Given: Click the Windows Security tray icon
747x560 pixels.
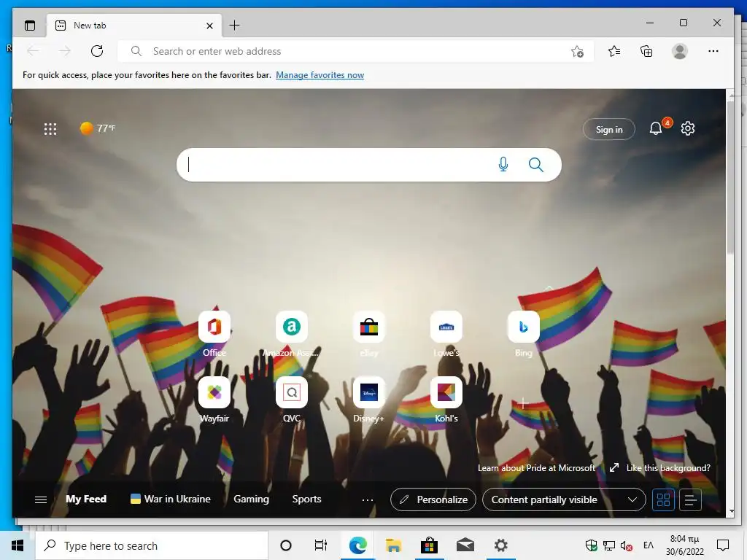Looking at the screenshot, I should 591,545.
